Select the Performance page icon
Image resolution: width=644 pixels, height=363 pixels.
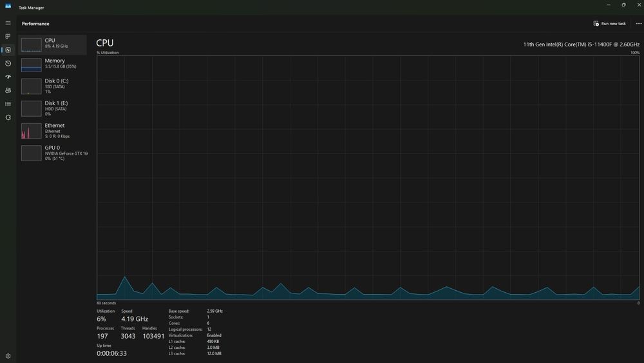pos(8,50)
